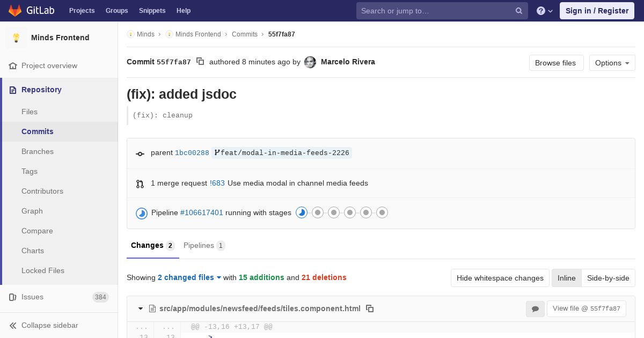
Task: Open parent commit 1bc00288 link
Action: [x=192, y=153]
